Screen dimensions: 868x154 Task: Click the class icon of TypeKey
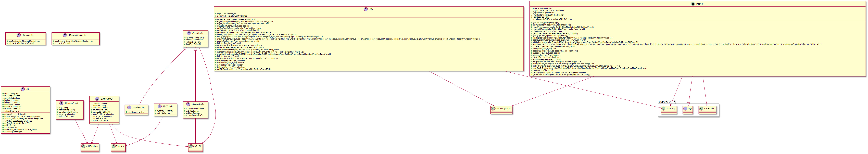coord(114,146)
